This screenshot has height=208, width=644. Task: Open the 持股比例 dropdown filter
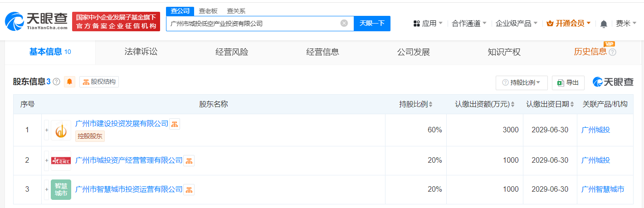[522, 82]
